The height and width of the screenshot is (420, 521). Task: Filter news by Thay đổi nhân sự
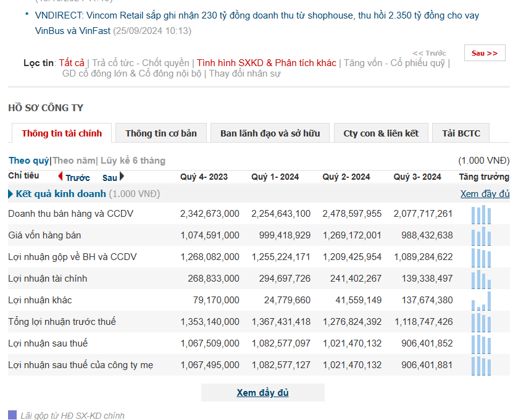click(244, 73)
